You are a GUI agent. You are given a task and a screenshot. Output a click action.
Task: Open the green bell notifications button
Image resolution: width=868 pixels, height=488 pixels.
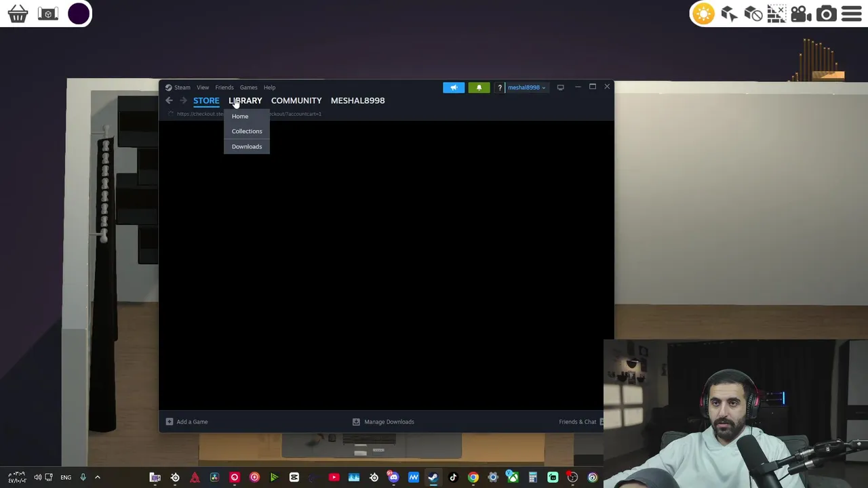point(479,87)
